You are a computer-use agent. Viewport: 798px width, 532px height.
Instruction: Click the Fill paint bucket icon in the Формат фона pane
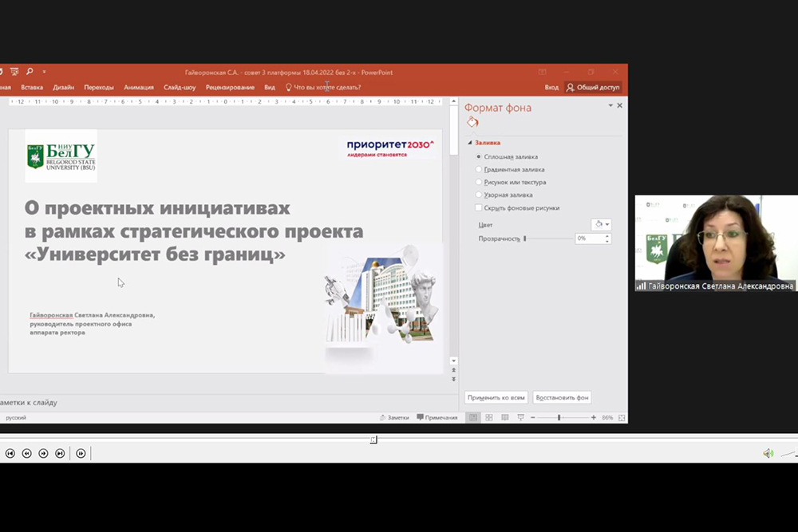pos(472,122)
